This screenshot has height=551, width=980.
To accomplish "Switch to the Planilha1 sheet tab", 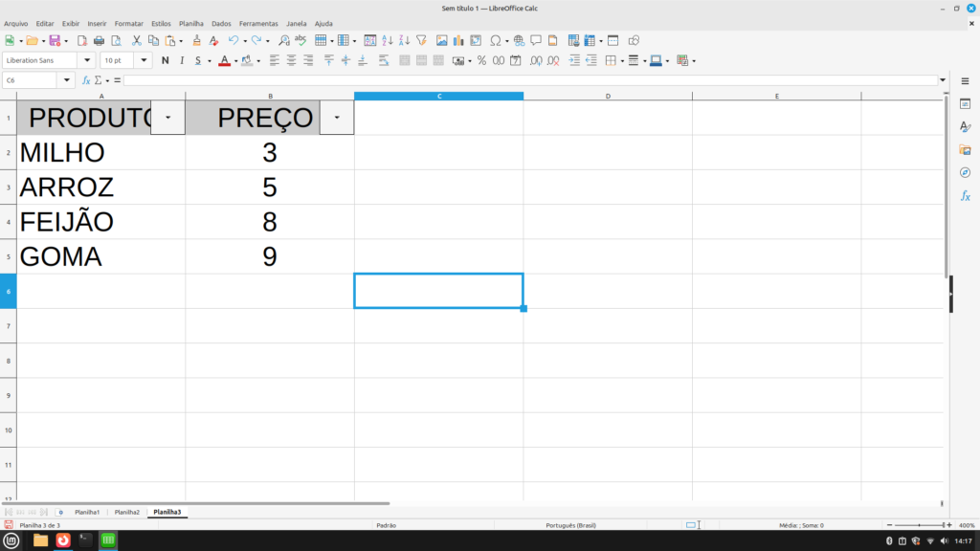I will [x=87, y=512].
